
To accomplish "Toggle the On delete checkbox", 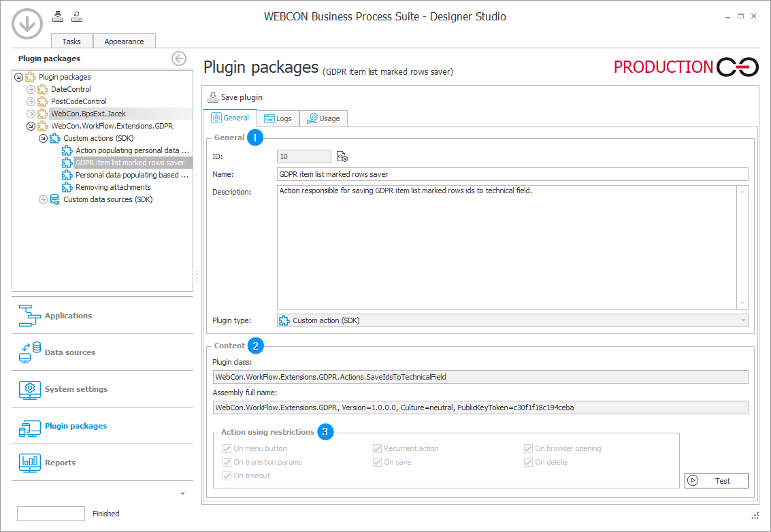I will 528,462.
